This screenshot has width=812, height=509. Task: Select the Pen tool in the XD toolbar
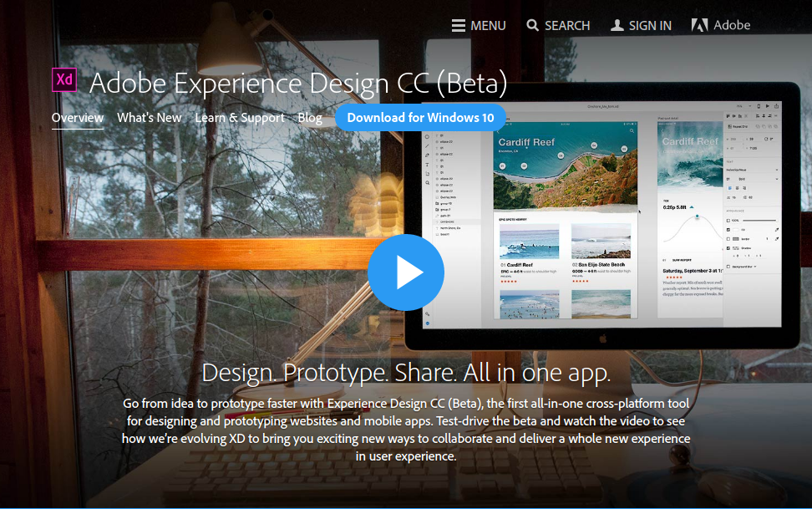[427, 155]
